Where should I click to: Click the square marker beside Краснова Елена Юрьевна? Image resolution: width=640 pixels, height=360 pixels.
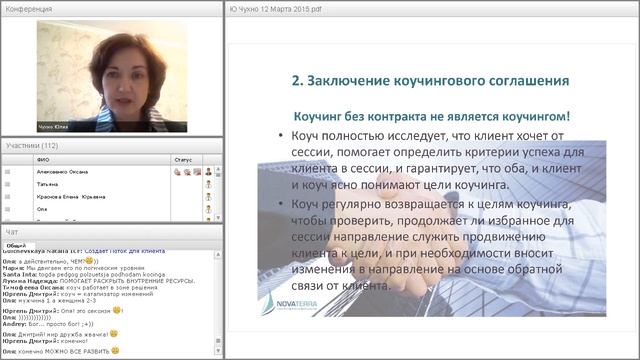point(7,197)
